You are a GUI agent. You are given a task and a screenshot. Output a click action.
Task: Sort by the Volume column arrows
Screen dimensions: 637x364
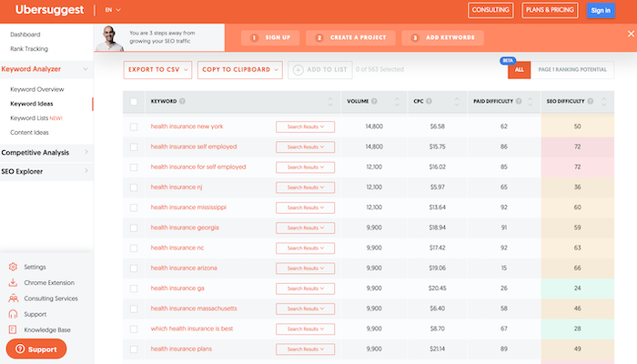[397, 102]
